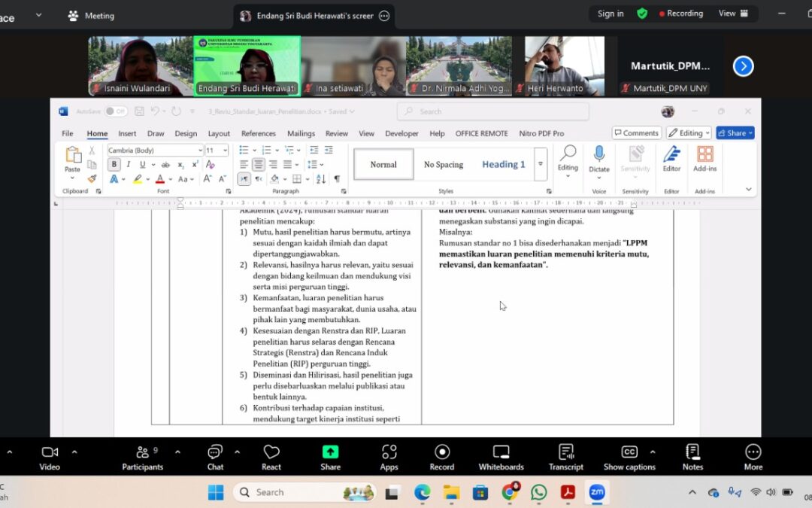Open the Meeting info menu

tap(91, 16)
